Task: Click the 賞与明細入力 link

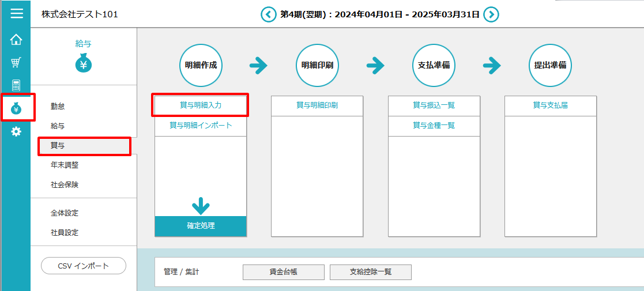Action: click(201, 105)
